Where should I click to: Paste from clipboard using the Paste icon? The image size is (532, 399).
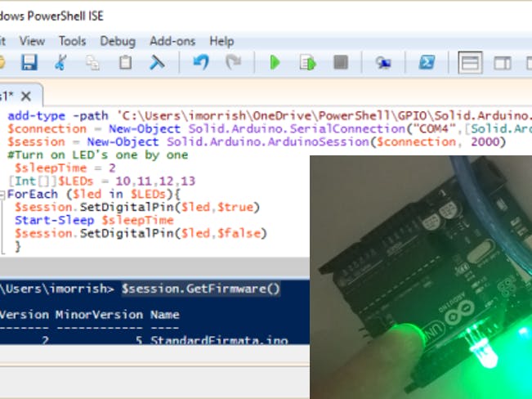[125, 62]
